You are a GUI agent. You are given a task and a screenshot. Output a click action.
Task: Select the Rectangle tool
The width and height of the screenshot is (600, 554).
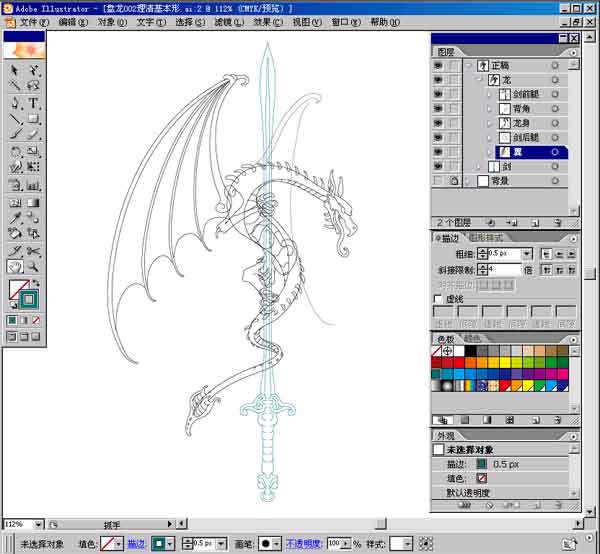tap(34, 119)
